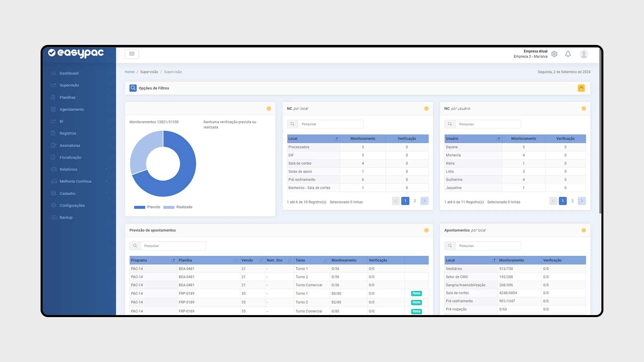This screenshot has height=362, width=644.
Task: Open the notifications bell
Action: point(568,54)
